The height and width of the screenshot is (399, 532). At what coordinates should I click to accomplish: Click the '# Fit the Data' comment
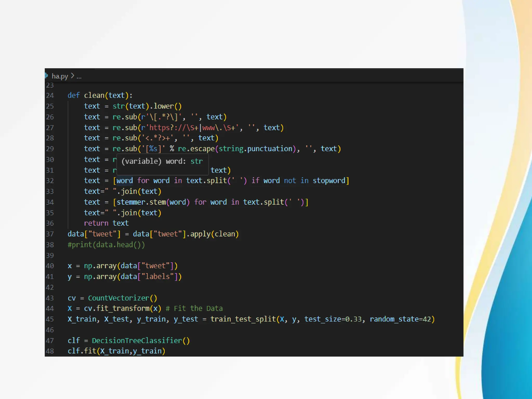(194, 309)
